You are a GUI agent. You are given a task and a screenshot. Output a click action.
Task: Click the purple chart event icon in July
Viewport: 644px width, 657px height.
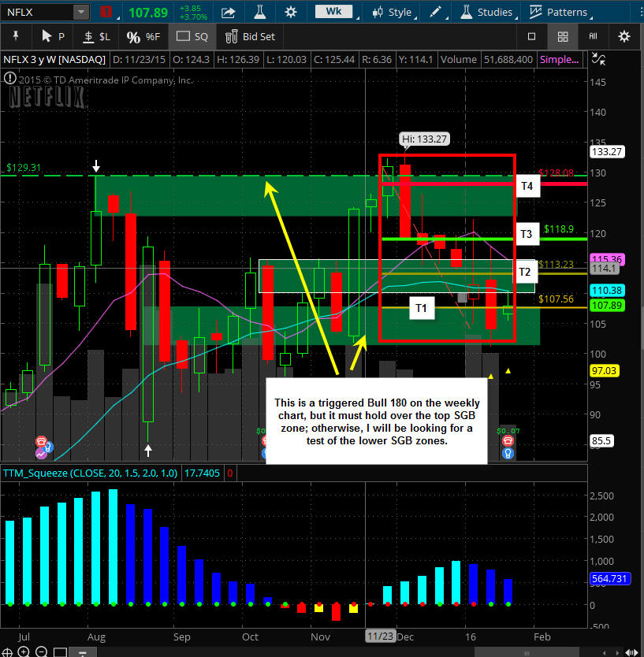coord(41,454)
